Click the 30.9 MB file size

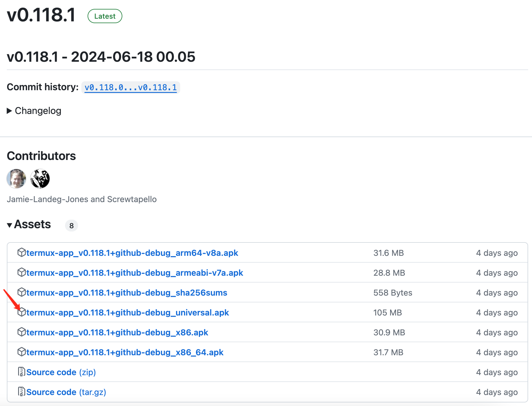click(x=389, y=332)
